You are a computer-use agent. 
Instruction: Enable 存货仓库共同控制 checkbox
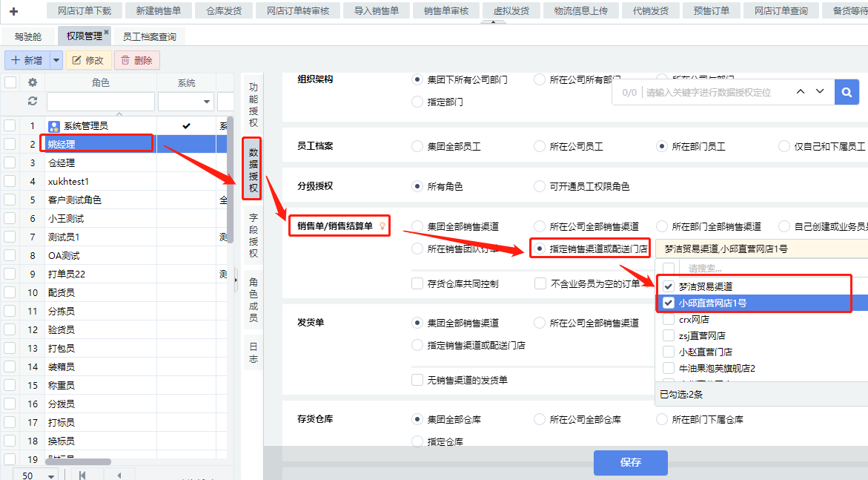[417, 283]
